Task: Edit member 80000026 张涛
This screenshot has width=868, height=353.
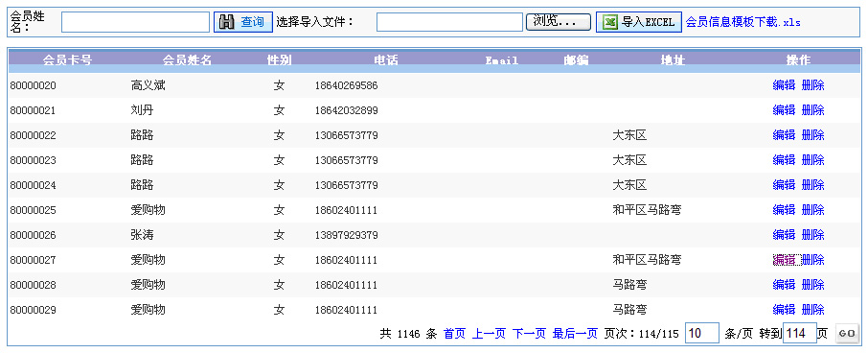Action: tap(784, 235)
